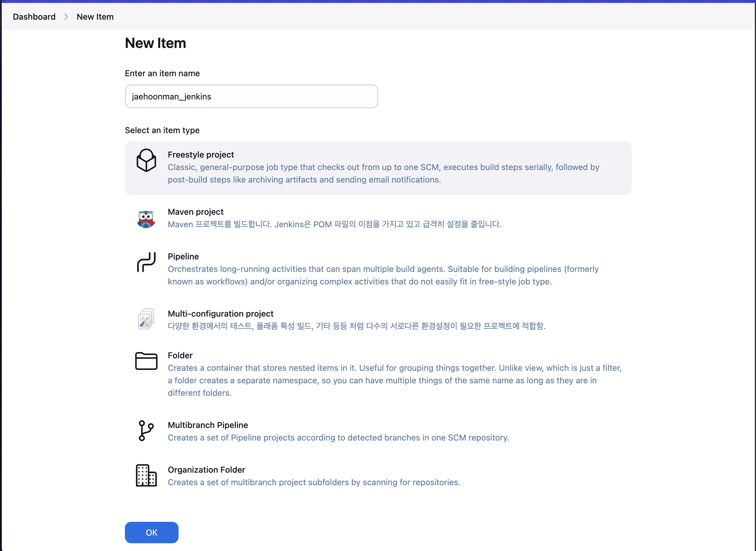The width and height of the screenshot is (756, 551).
Task: Choose Multi-configuration project title
Action: tap(220, 314)
